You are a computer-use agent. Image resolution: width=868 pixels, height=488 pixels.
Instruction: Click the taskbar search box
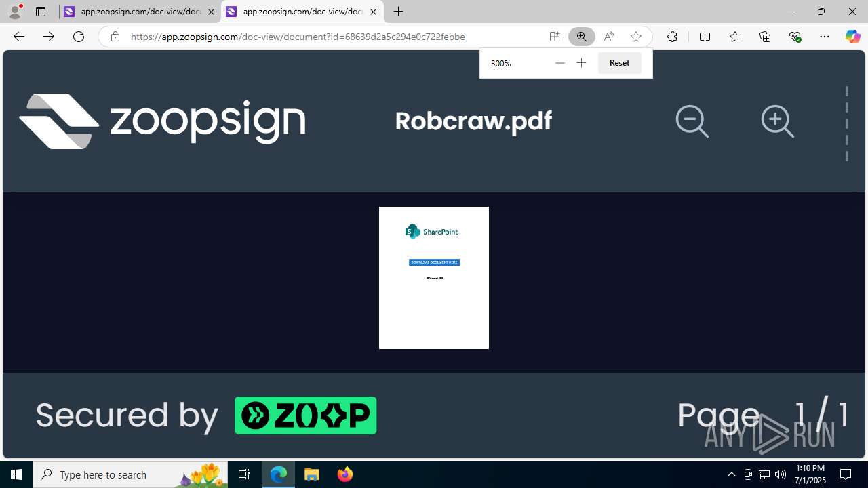click(130, 474)
